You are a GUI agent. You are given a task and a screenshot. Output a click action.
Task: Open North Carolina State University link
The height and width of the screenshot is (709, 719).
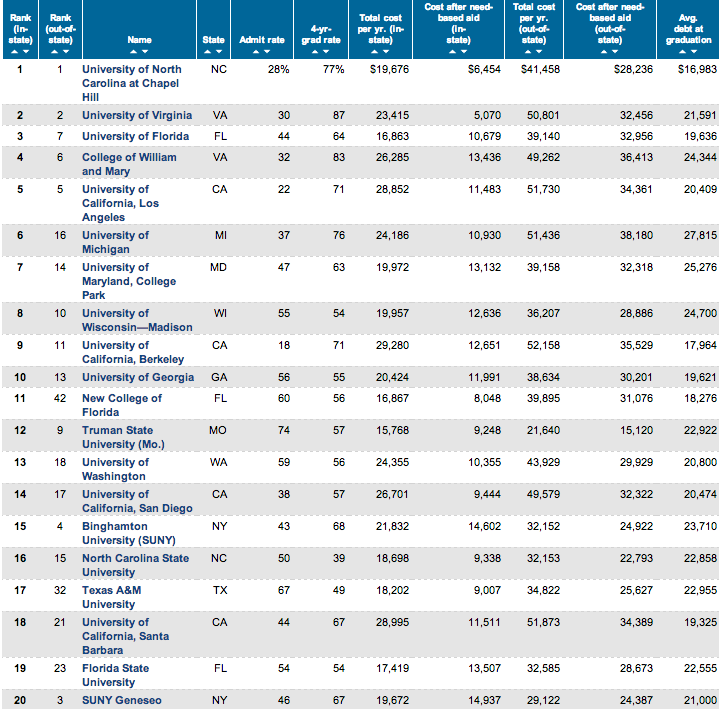(136, 565)
